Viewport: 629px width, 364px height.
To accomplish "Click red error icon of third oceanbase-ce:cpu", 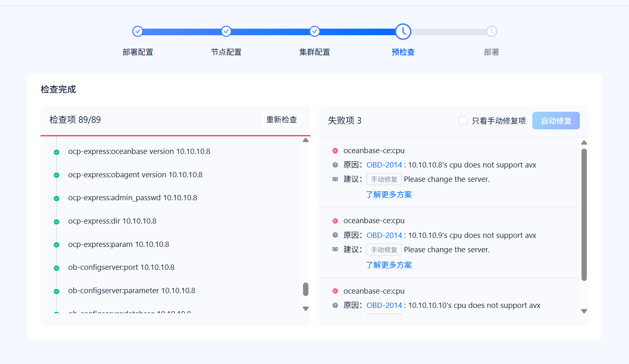I will 335,291.
